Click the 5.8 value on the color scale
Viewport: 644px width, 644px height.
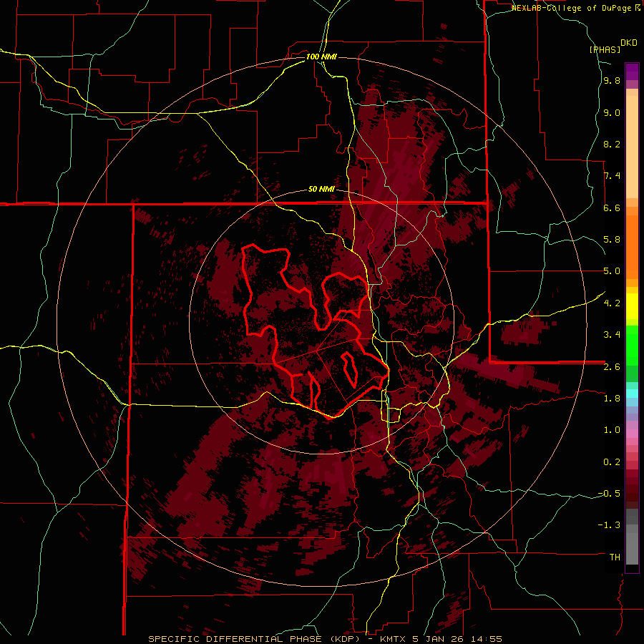(x=612, y=240)
